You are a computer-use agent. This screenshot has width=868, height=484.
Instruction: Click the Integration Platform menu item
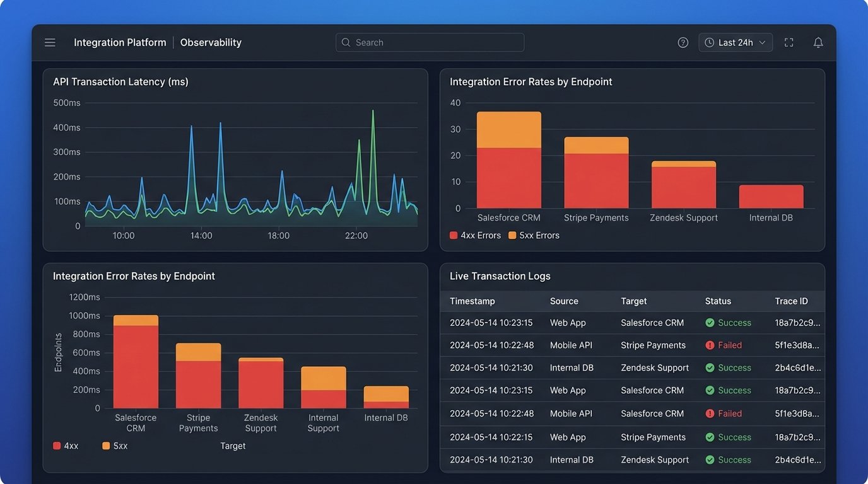[120, 42]
